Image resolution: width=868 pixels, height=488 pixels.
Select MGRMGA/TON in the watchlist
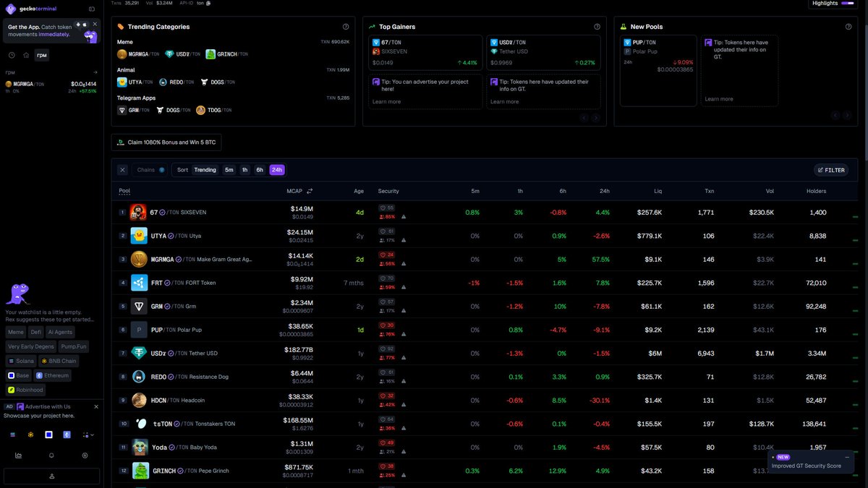tap(51, 87)
